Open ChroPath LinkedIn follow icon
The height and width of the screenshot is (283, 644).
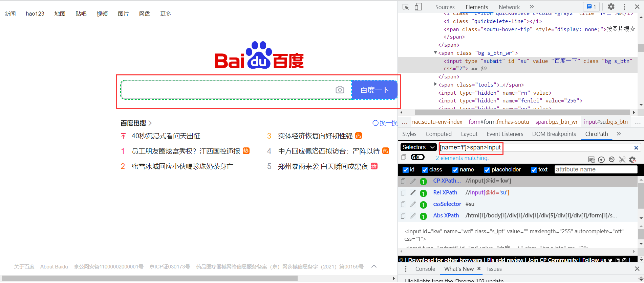pyautogui.click(x=618, y=260)
